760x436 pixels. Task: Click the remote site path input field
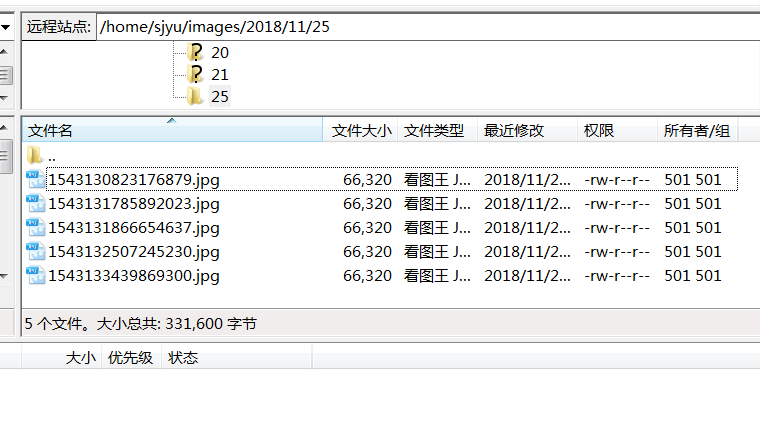[x=428, y=27]
